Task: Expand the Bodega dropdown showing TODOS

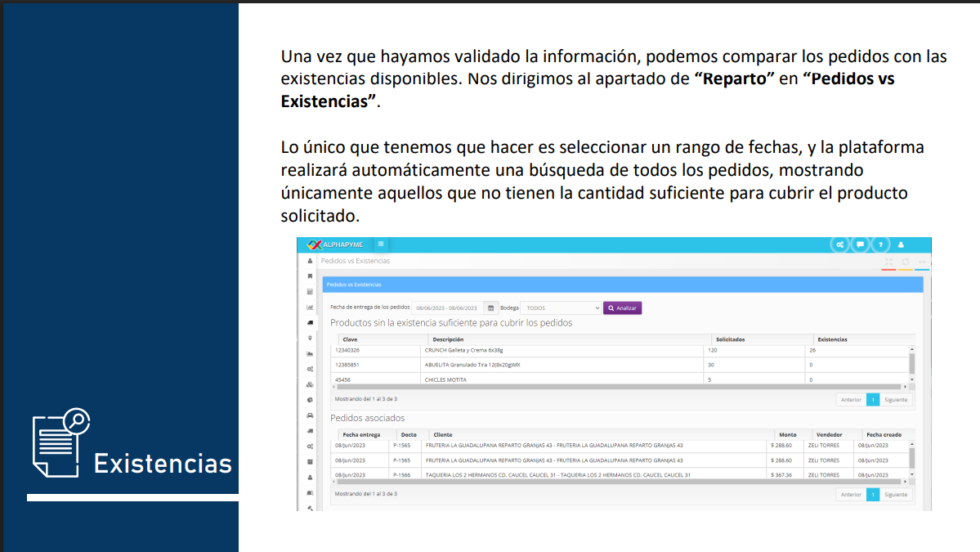Action: pyautogui.click(x=562, y=308)
